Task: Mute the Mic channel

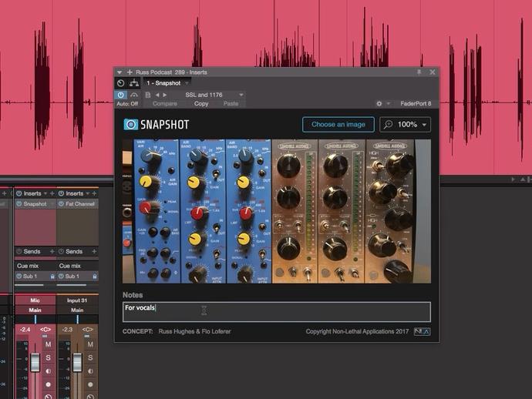Action: [x=48, y=344]
